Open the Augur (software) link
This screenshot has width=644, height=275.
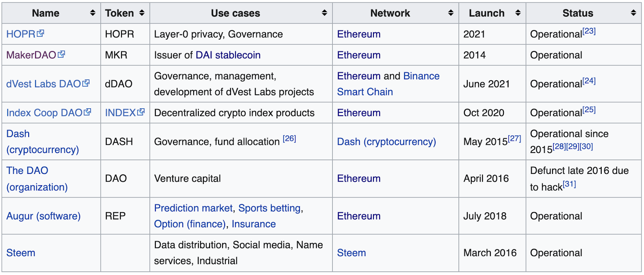tap(43, 216)
